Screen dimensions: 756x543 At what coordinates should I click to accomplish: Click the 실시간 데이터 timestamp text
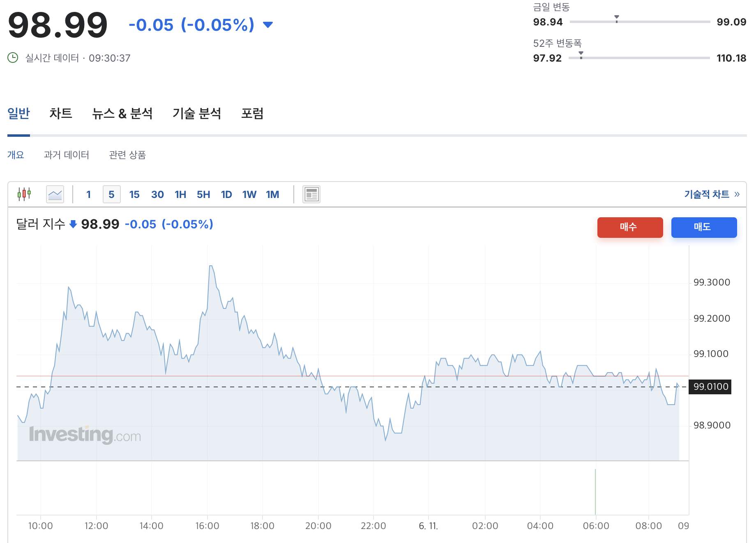78,58
